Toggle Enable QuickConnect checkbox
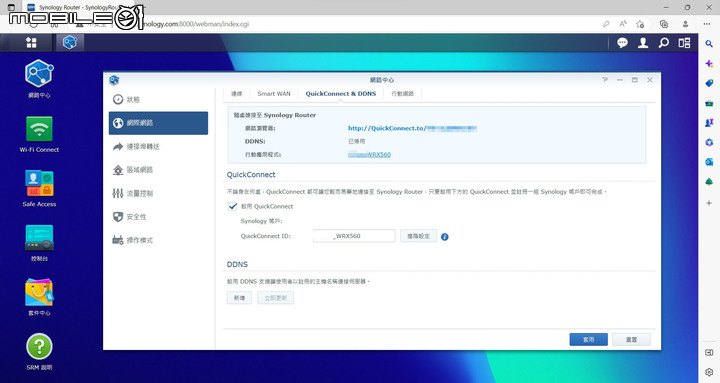 coord(232,206)
